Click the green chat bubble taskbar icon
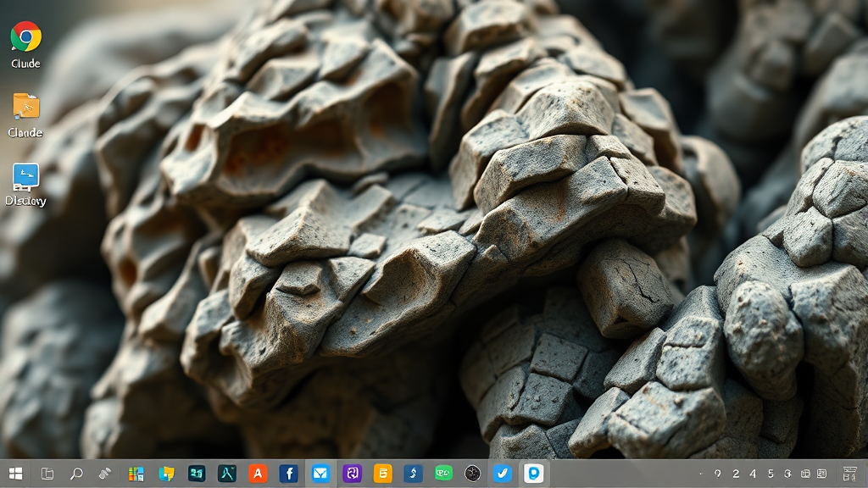The height and width of the screenshot is (488, 868). click(x=443, y=474)
